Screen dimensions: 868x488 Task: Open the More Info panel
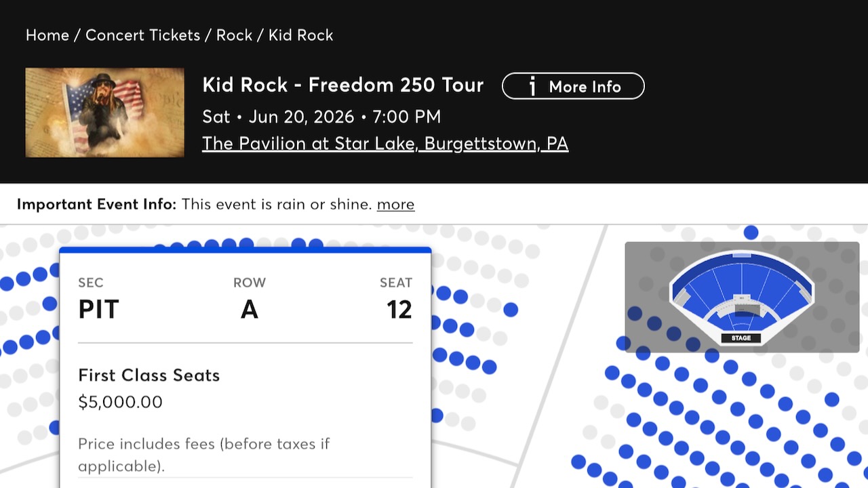click(x=573, y=86)
